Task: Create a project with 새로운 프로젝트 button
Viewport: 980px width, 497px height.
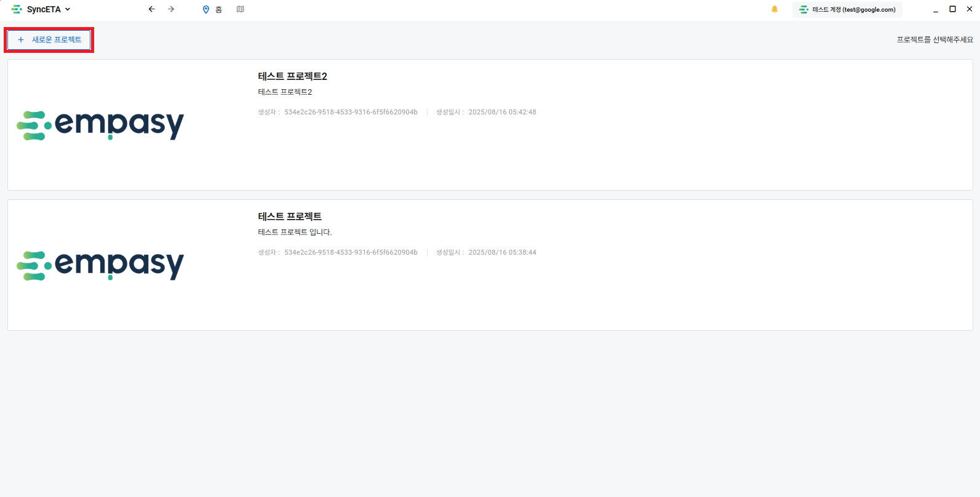Action: coord(49,39)
